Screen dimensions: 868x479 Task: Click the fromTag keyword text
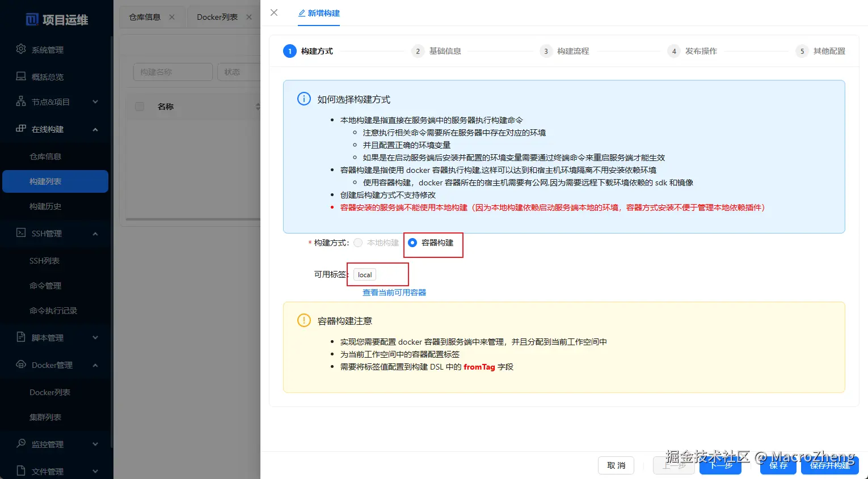[479, 367]
